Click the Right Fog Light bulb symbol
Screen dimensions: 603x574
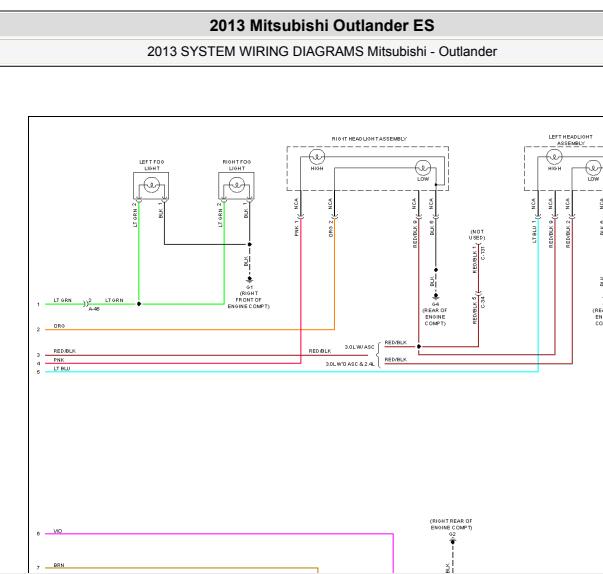point(237,185)
